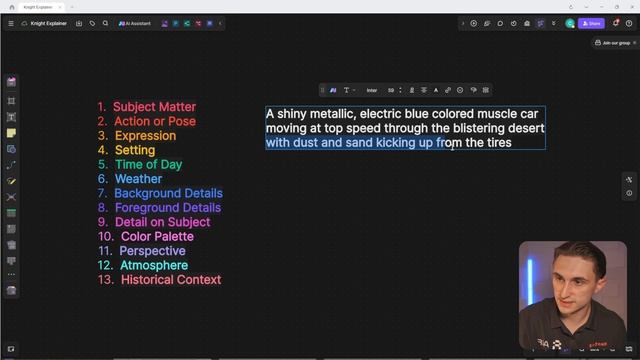Screen dimensions: 640x360
Task: Open the hamburger main menu
Action: coord(11,24)
